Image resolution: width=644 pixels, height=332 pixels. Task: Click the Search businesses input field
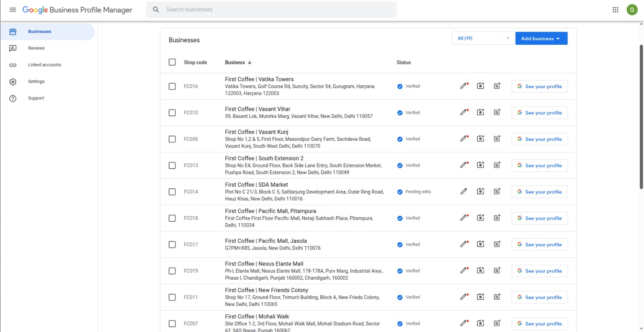(x=278, y=10)
